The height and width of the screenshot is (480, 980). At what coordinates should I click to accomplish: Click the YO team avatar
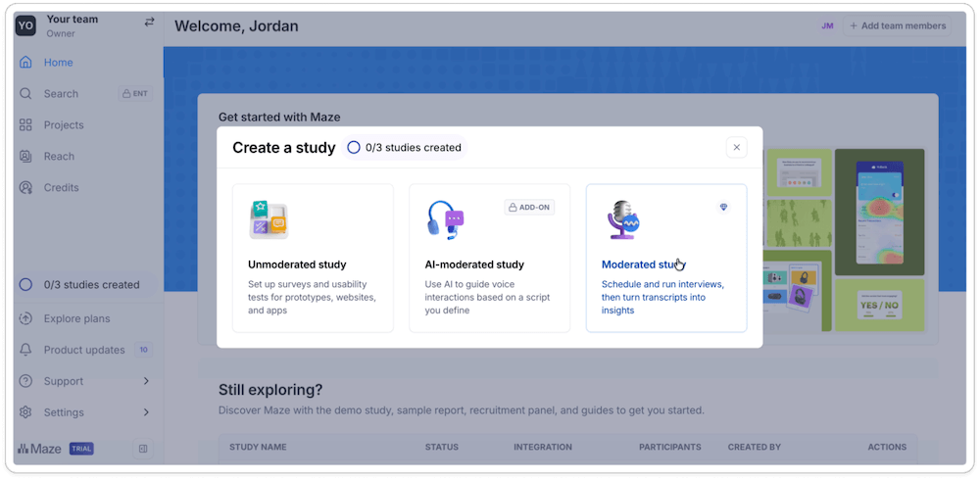tap(25, 25)
